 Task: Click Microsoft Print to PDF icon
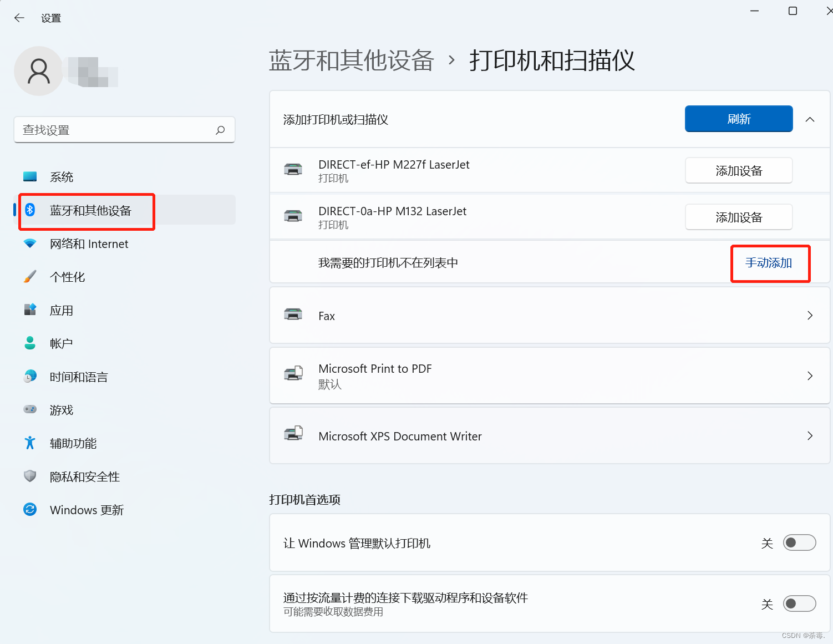click(x=293, y=373)
